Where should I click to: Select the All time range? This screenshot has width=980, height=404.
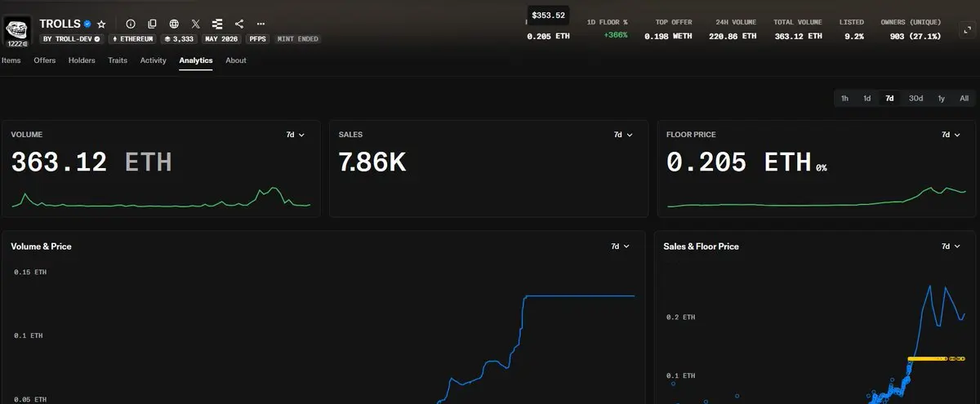coord(964,98)
